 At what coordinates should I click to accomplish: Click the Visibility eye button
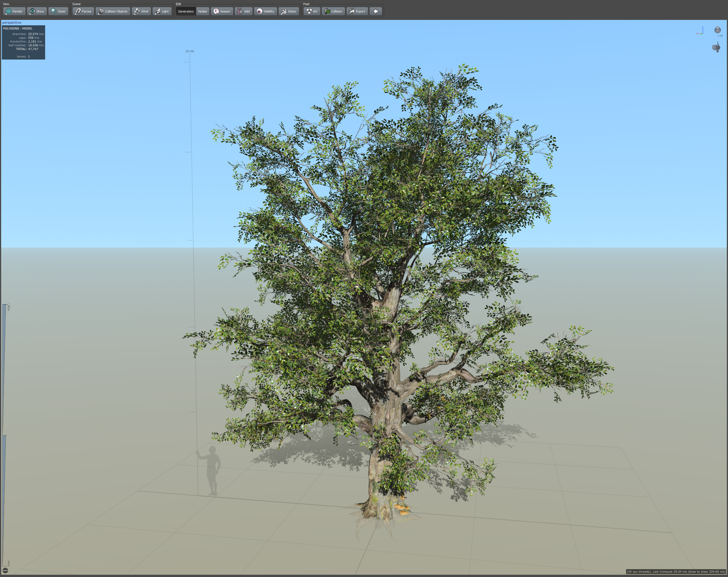pyautogui.click(x=265, y=11)
